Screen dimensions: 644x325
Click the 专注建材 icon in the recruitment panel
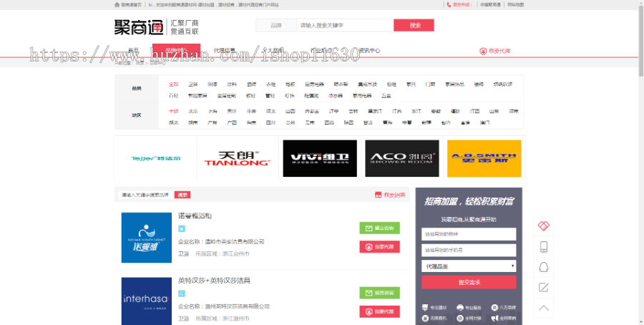click(425, 307)
